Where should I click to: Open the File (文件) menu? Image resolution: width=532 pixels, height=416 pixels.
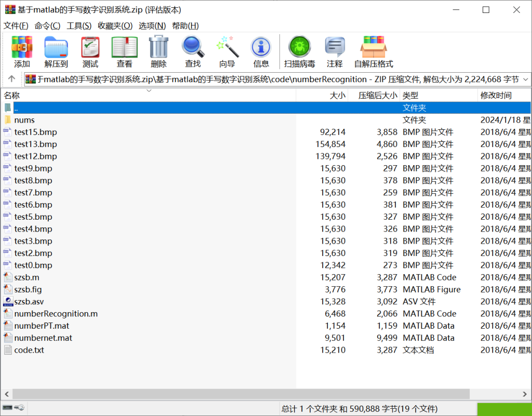pos(16,25)
